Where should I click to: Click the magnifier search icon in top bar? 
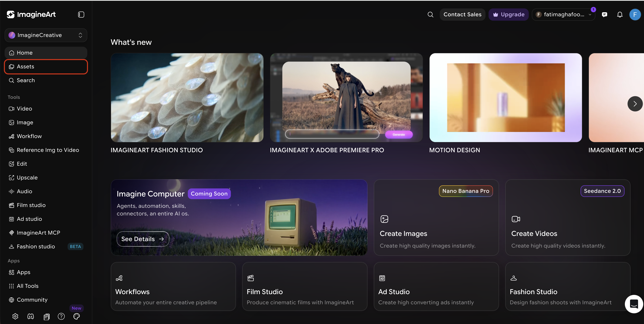(430, 15)
